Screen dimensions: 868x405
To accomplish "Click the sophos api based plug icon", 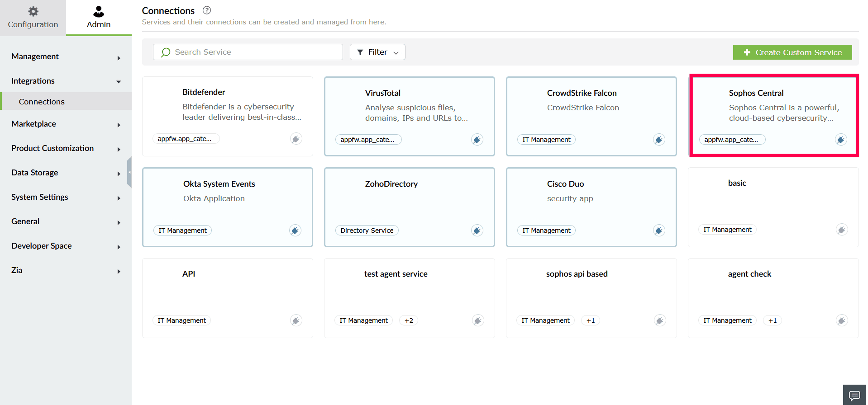I will (660, 320).
